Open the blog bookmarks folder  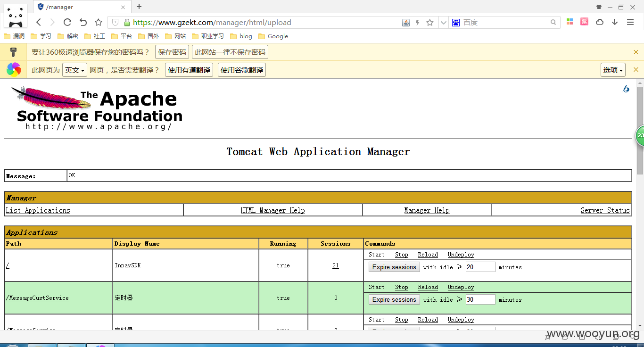coord(241,36)
